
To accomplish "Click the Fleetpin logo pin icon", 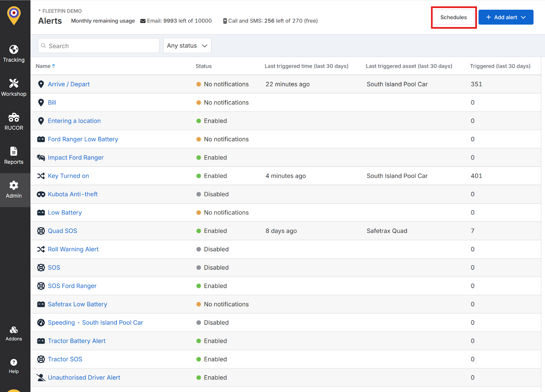I will [x=14, y=16].
